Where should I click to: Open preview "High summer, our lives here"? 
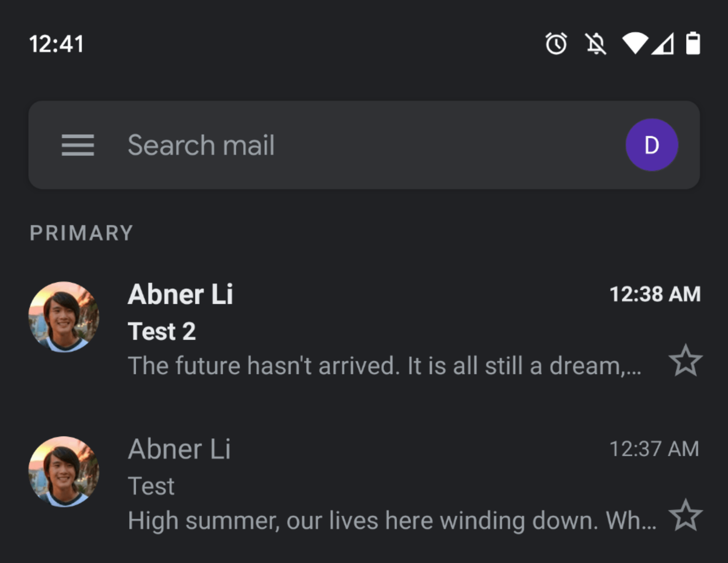pyautogui.click(x=392, y=521)
